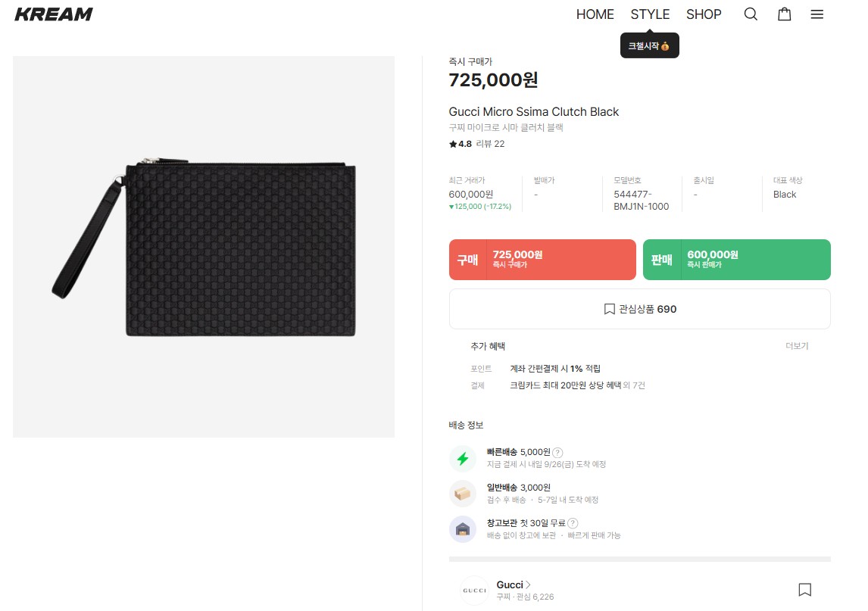The height and width of the screenshot is (611, 868).
Task: Click the Gucci brand logo circle
Action: point(475,591)
